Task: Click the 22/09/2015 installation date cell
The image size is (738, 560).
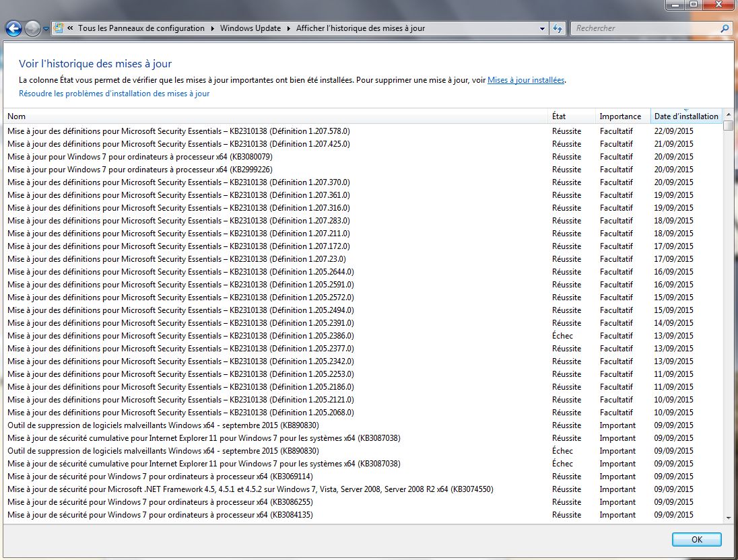Action: [673, 131]
